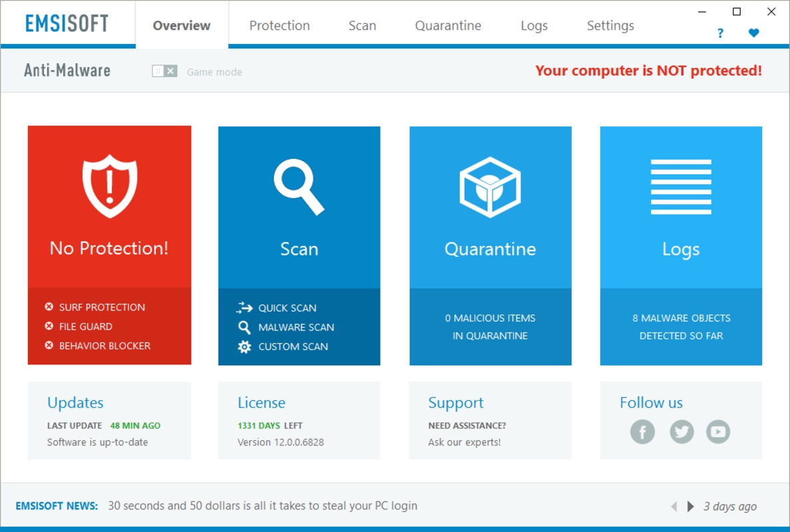Viewport: 790px width, 532px height.
Task: Click 'Ask our experts!' text
Action: click(x=465, y=442)
